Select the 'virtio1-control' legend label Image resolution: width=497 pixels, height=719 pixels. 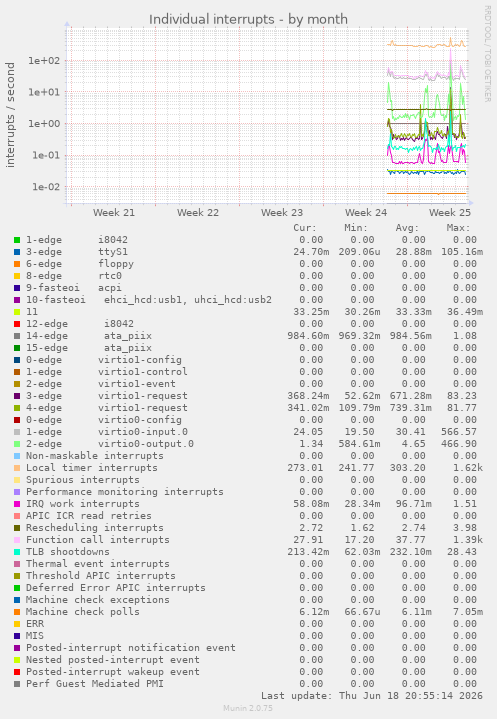pos(143,372)
